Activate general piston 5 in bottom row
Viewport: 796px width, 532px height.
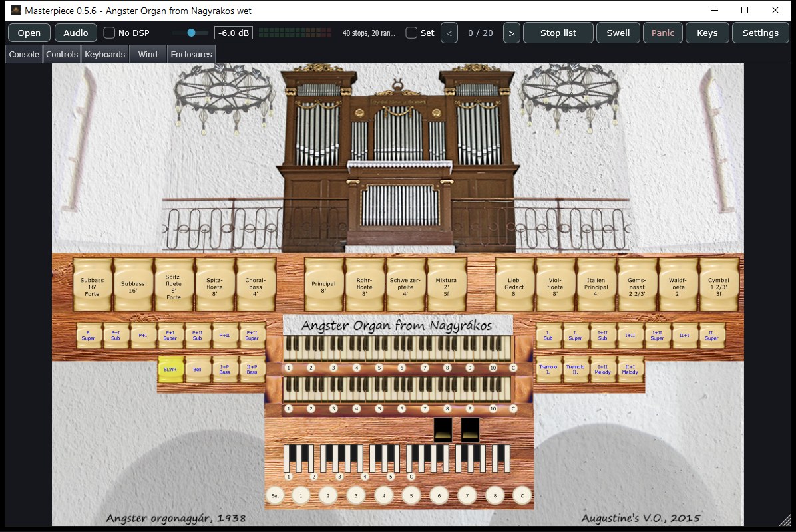(411, 495)
